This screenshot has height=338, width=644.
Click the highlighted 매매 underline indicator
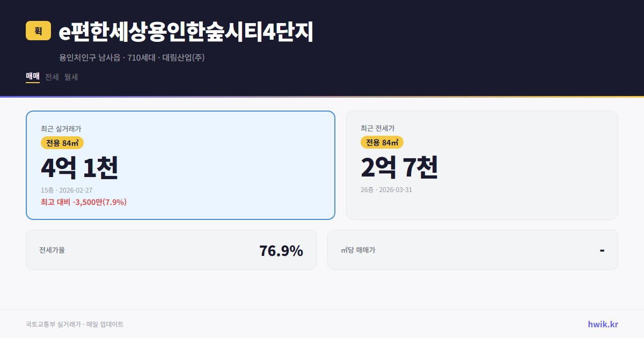click(x=32, y=84)
